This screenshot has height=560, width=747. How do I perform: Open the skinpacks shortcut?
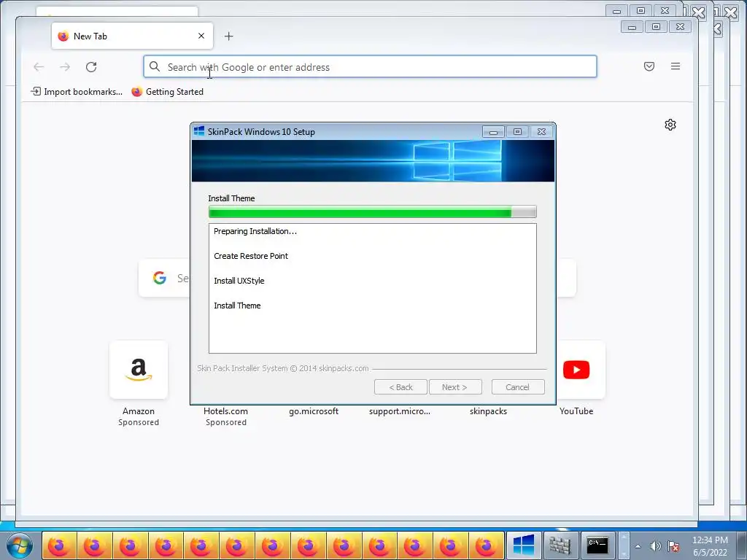(488, 411)
